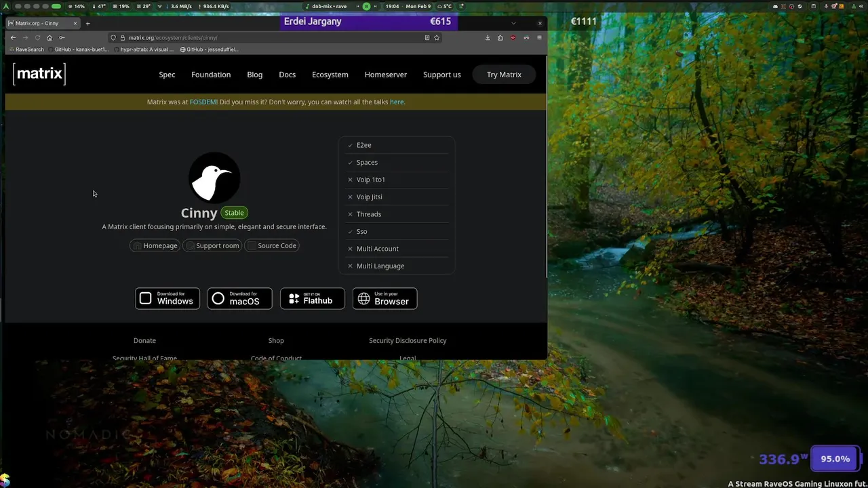Click Discord tray icon

coord(775,6)
